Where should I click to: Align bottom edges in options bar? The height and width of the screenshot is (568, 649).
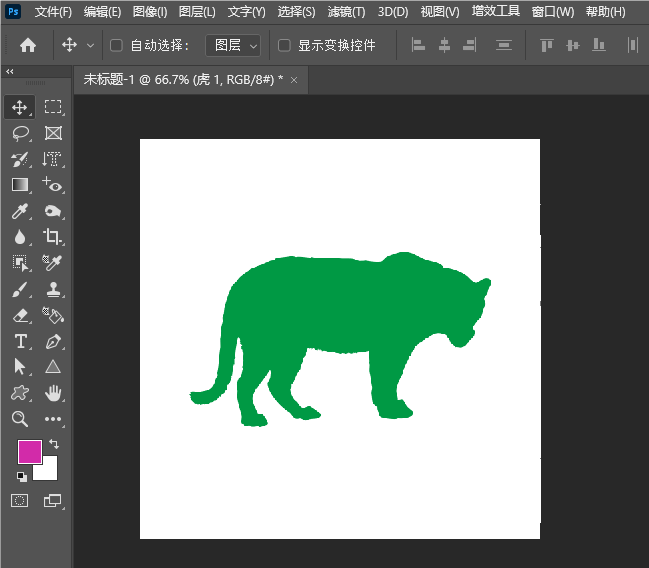[x=599, y=45]
